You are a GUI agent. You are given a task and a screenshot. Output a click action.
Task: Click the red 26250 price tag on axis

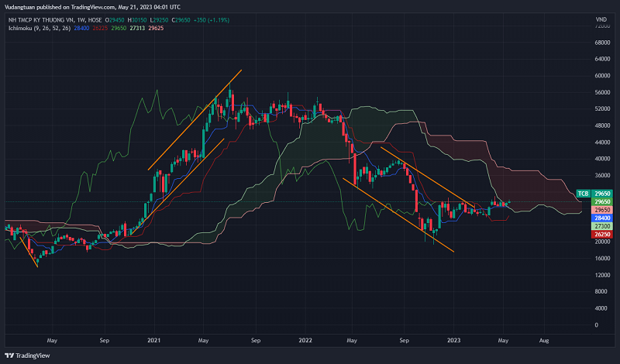coord(601,234)
